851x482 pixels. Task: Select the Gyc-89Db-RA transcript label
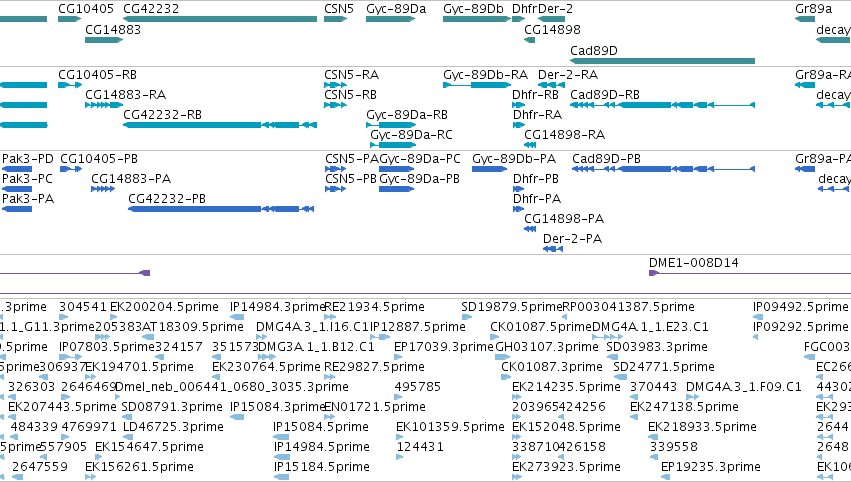[485, 74]
